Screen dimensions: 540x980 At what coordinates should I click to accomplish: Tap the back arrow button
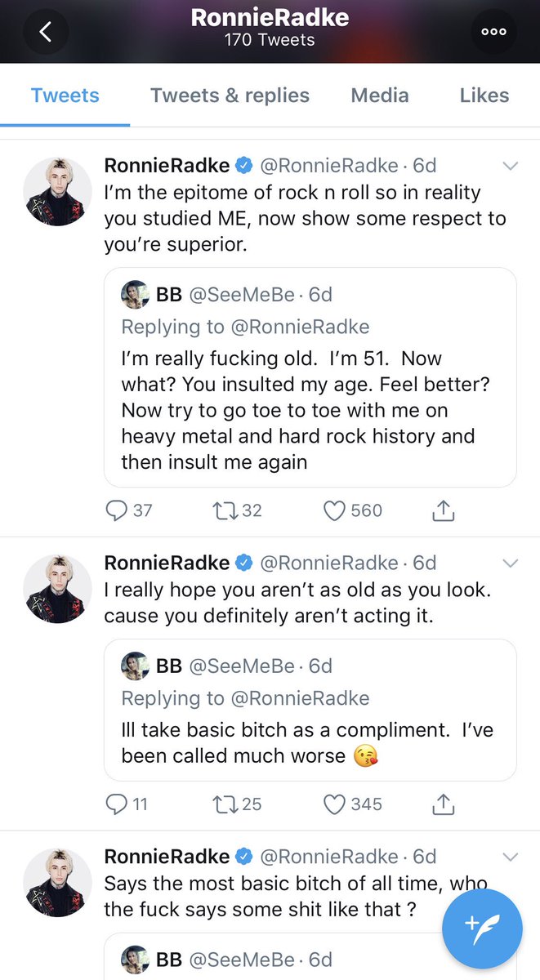[45, 32]
